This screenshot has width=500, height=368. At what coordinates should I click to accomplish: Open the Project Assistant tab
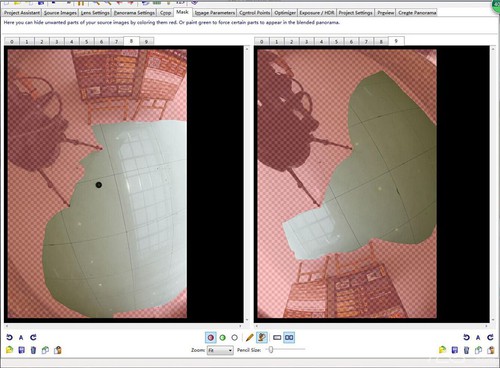[x=22, y=13]
